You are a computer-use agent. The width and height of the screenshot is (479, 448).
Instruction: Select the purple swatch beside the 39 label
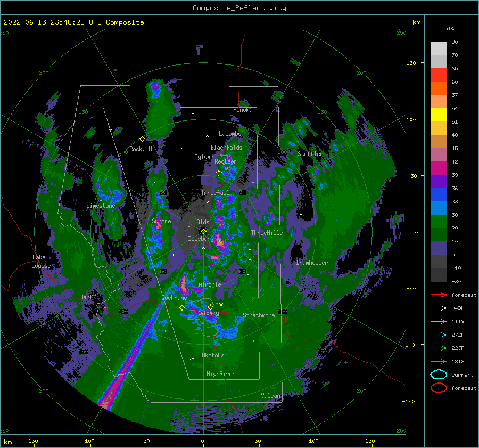point(439,182)
